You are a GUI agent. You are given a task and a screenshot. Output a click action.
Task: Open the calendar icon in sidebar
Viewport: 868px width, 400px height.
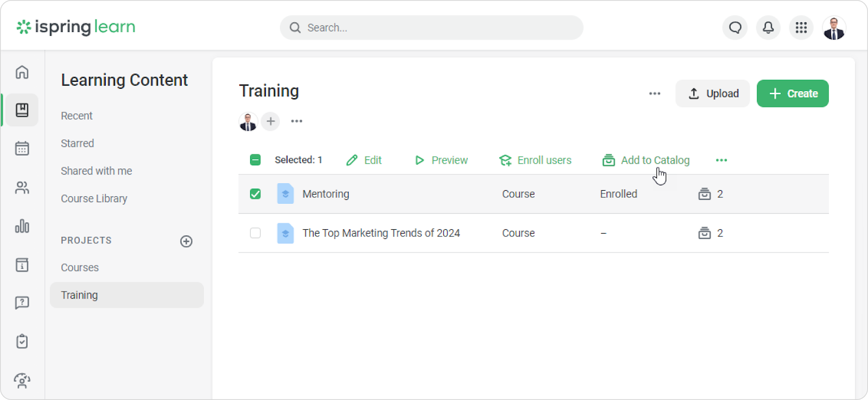(x=22, y=149)
